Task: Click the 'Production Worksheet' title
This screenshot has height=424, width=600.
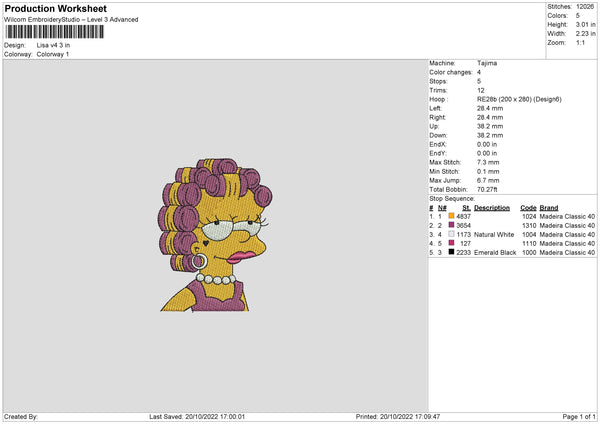Action: 55,8
